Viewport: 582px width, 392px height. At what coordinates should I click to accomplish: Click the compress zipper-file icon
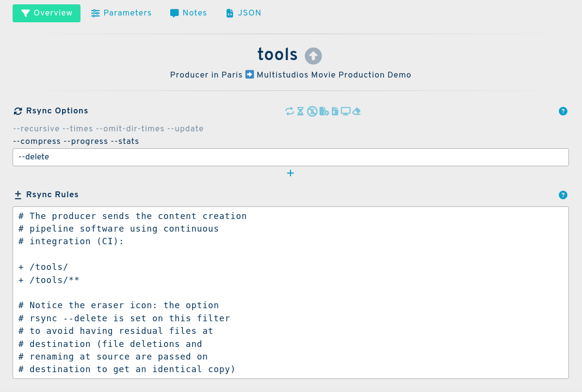[335, 111]
